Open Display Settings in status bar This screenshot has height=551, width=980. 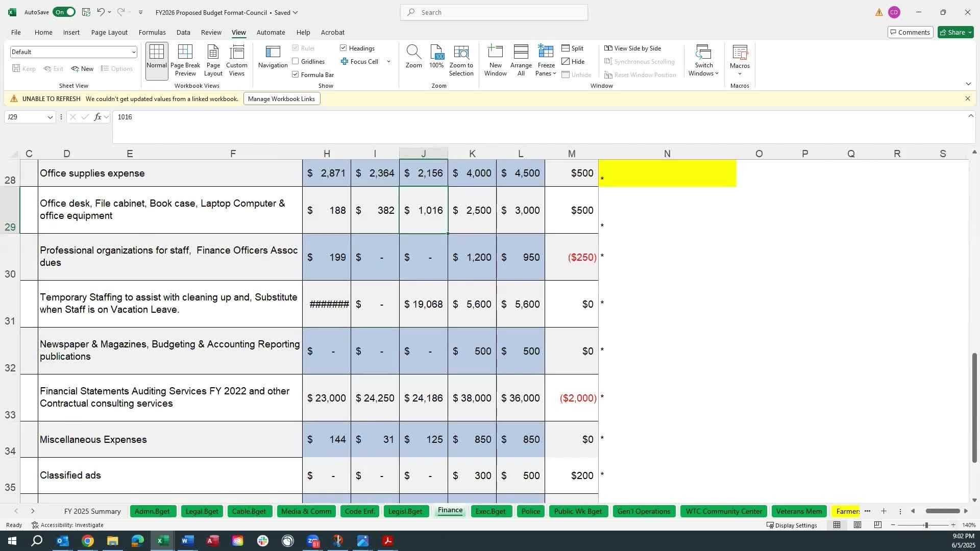pos(792,525)
